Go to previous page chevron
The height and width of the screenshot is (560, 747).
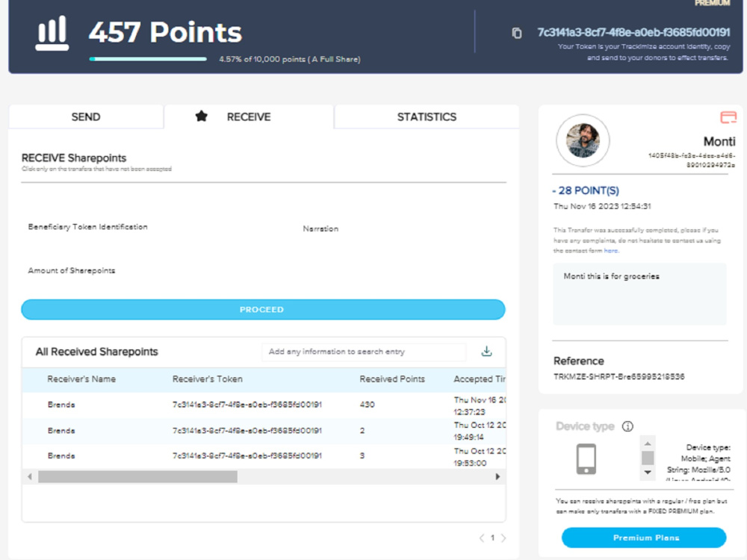[x=482, y=538]
